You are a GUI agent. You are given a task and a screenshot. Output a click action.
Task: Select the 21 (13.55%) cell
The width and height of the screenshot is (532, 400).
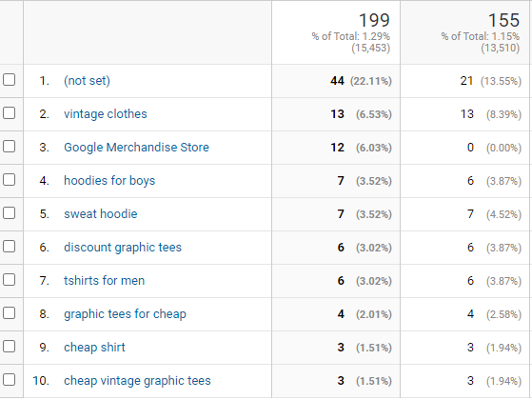click(x=464, y=81)
